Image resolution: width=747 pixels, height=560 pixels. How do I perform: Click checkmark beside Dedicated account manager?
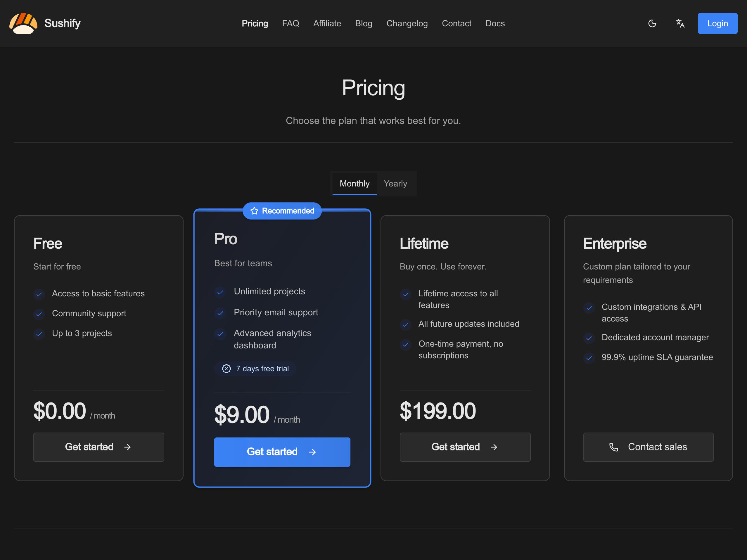(589, 338)
